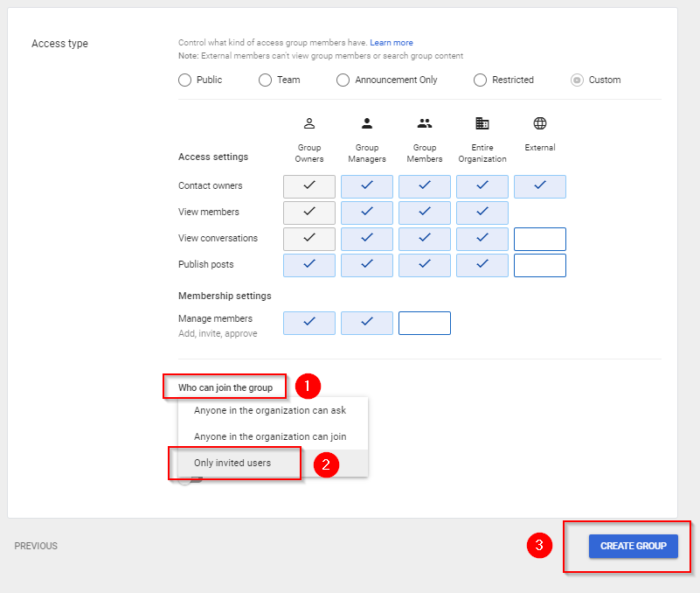
Task: Click the Group Managers person icon
Action: pyautogui.click(x=367, y=123)
